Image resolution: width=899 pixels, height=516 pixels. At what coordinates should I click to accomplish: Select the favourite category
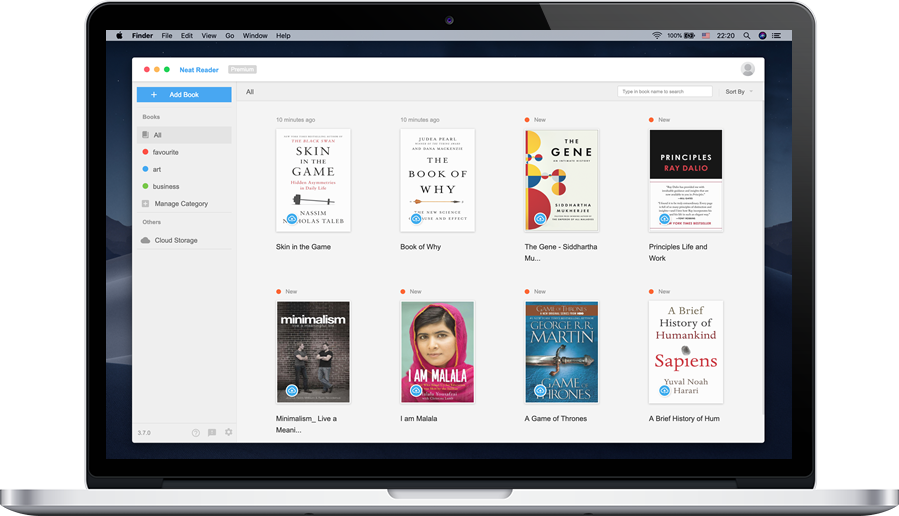[166, 152]
